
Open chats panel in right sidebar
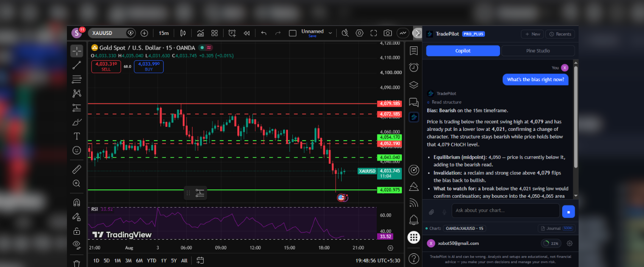pos(414,102)
